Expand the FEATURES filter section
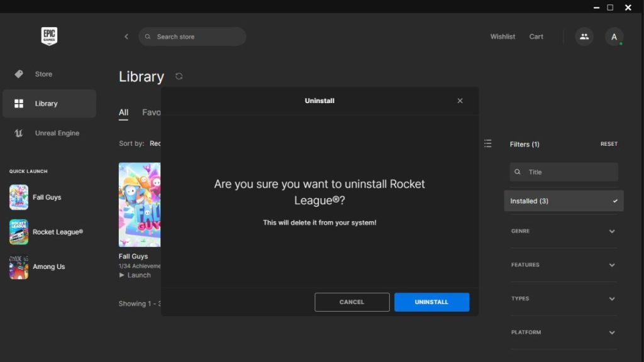644x362 pixels. [563, 265]
